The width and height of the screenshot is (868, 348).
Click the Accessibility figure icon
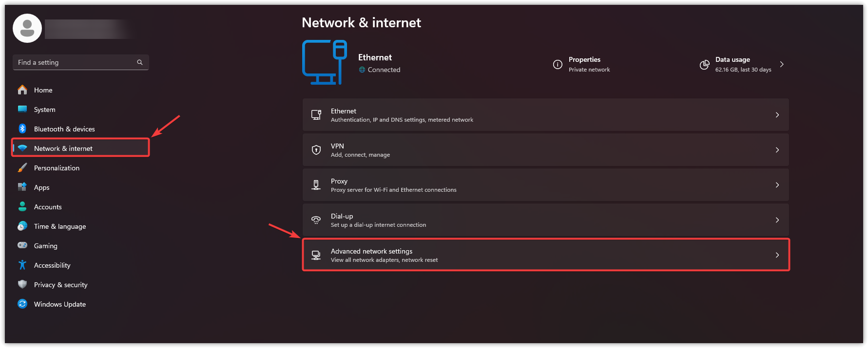(x=22, y=265)
